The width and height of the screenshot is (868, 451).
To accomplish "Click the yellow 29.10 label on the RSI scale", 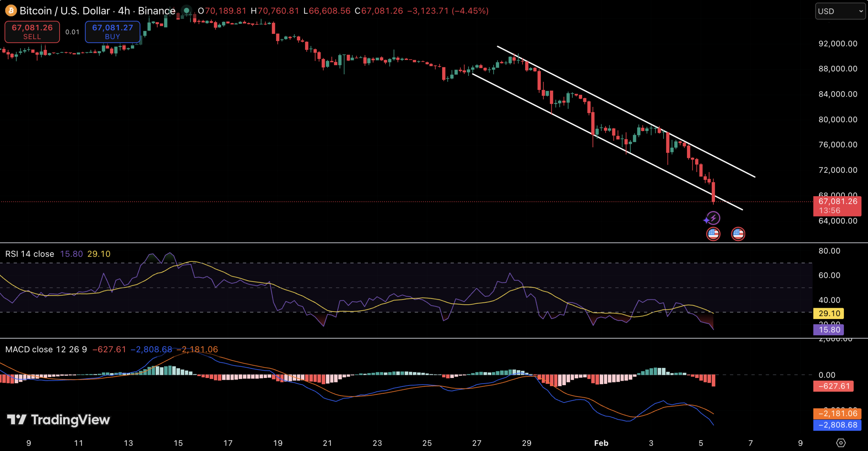I will pyautogui.click(x=829, y=313).
